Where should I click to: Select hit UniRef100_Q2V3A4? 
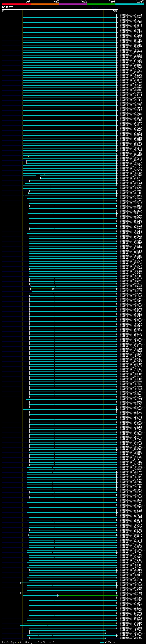[131, 289]
